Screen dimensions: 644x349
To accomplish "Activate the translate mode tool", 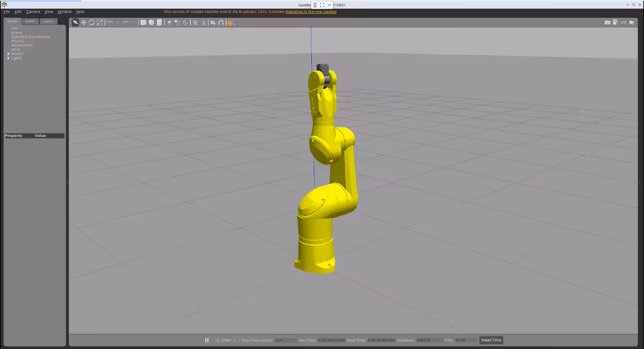I will pos(84,22).
